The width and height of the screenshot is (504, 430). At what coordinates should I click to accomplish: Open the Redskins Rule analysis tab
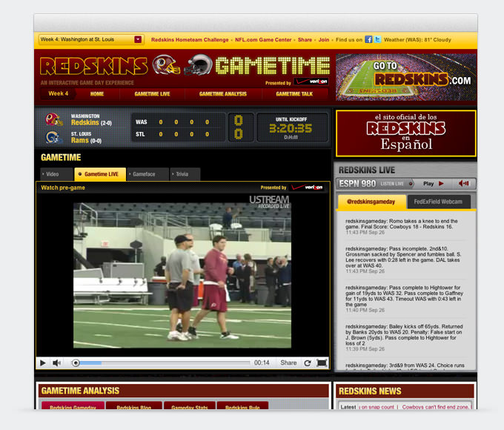tap(242, 406)
